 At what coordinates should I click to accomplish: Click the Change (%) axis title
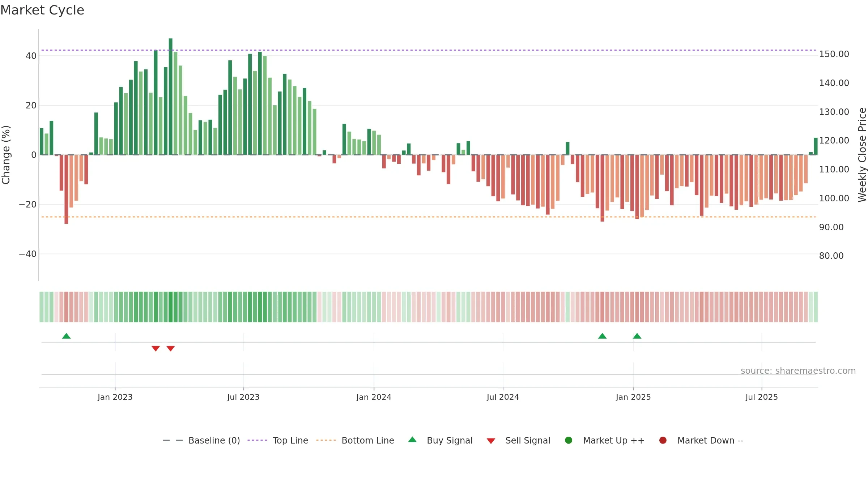pos(6,155)
